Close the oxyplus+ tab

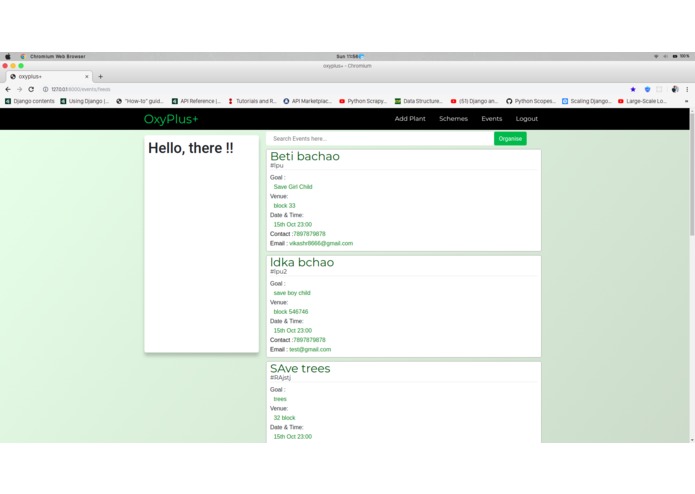[86, 76]
